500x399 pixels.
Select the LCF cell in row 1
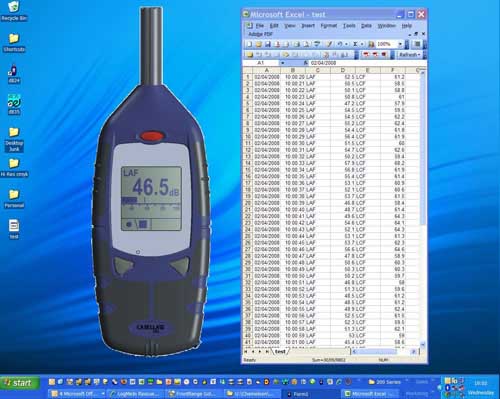[x=368, y=77]
